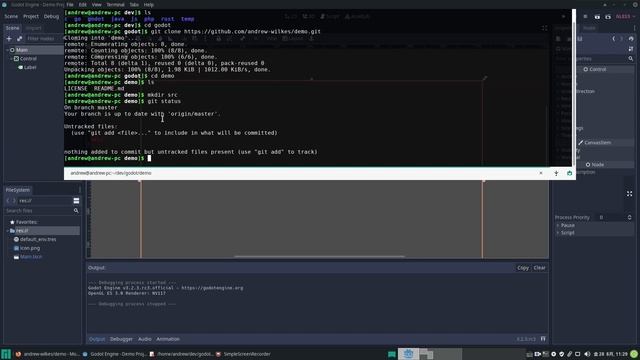Screen dimensions: 640x360
Task: Click the search files magnifier icon
Action: point(76,211)
